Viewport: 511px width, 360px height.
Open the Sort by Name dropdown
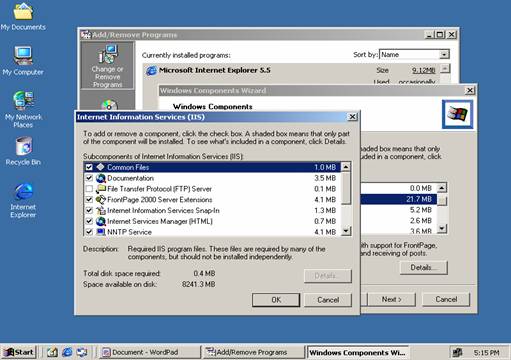(444, 54)
